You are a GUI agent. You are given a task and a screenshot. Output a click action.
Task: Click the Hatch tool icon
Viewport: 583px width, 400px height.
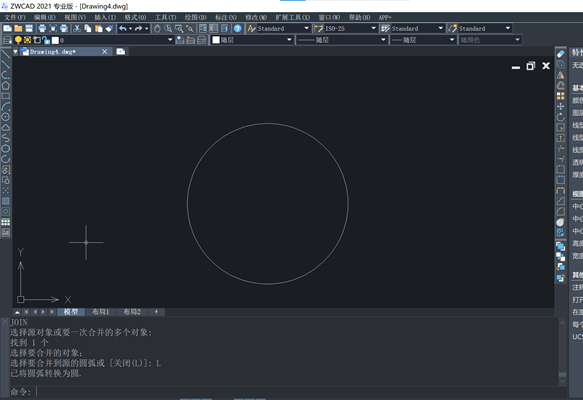pos(6,201)
